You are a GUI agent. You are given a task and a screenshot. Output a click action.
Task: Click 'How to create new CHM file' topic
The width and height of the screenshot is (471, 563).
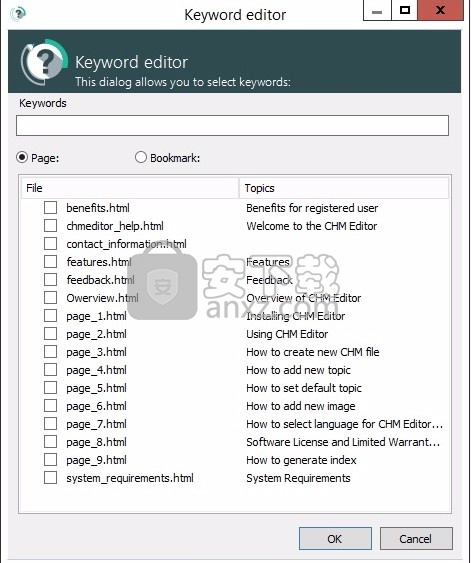coord(313,352)
